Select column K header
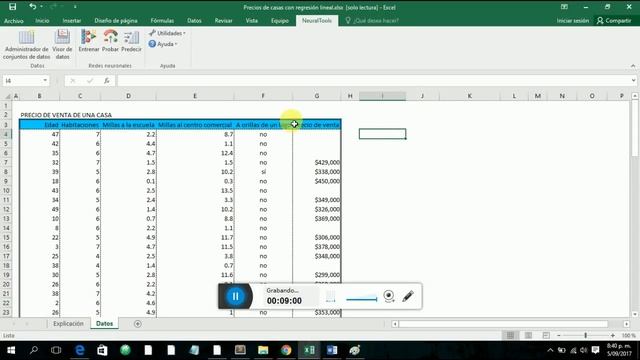 pos(470,96)
